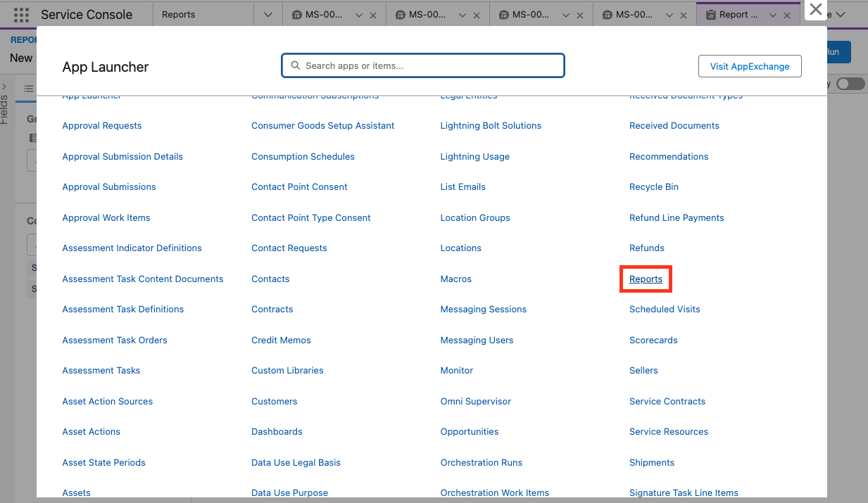Open Consumption Schedules
Screen dimensions: 868x503
303,157
